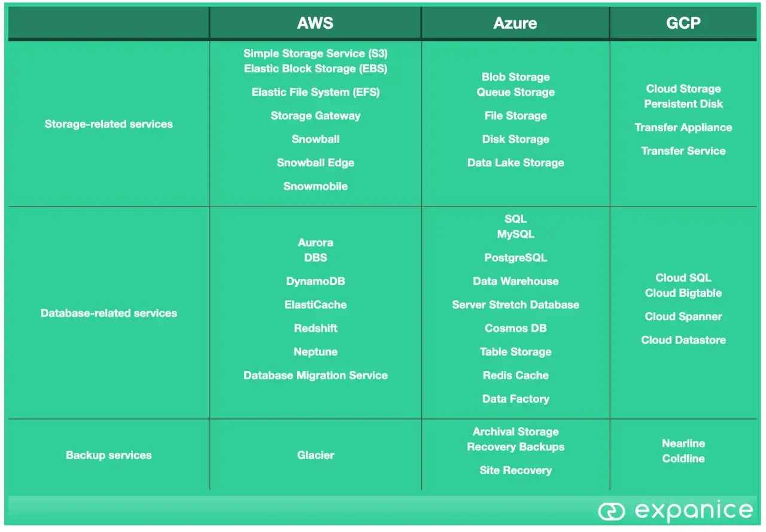
Task: Click Transfer Service text
Action: tap(683, 151)
